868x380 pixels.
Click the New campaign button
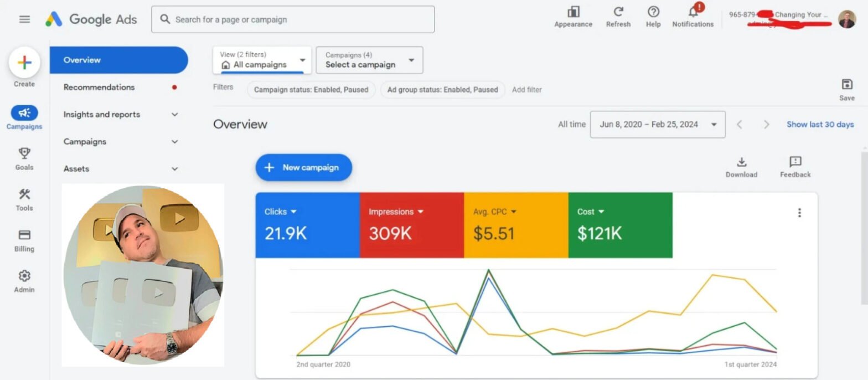[x=303, y=167]
